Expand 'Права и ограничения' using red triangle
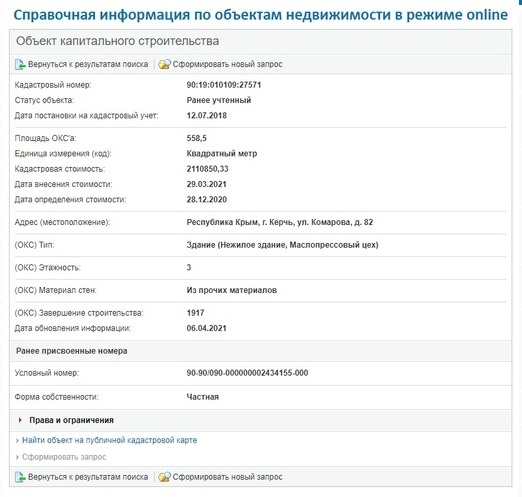 tap(20, 420)
